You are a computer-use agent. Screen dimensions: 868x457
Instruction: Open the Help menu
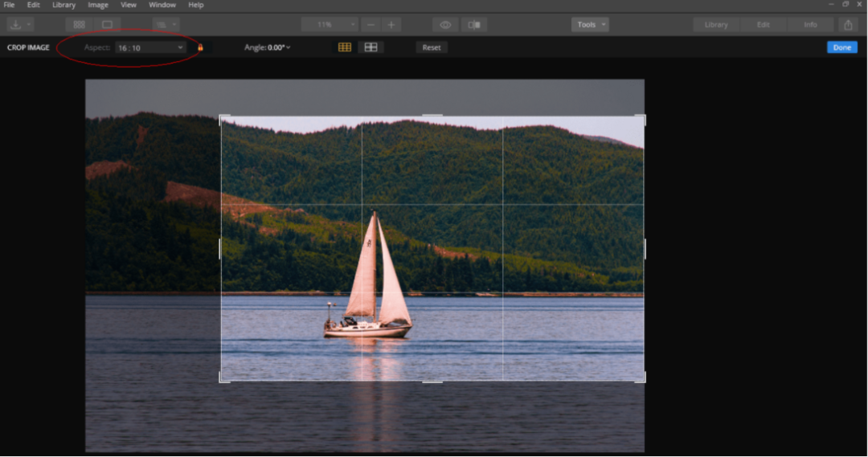(196, 5)
